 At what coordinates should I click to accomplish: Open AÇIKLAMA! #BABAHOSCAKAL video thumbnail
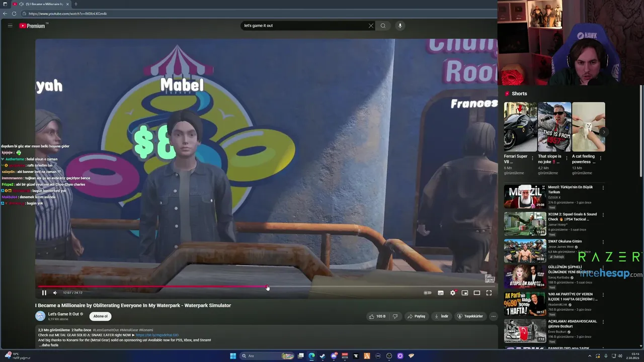[x=525, y=331]
